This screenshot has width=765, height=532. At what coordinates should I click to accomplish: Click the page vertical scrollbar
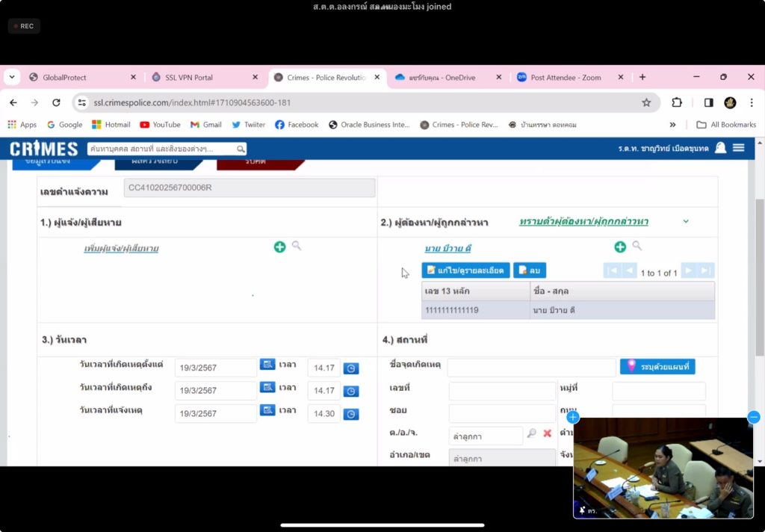click(759, 247)
